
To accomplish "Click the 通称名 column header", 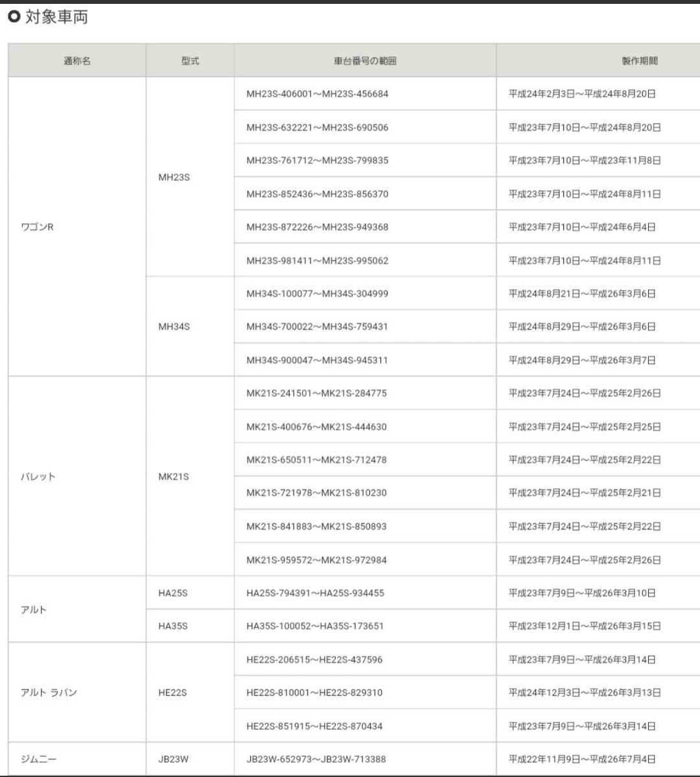I will point(77,60).
